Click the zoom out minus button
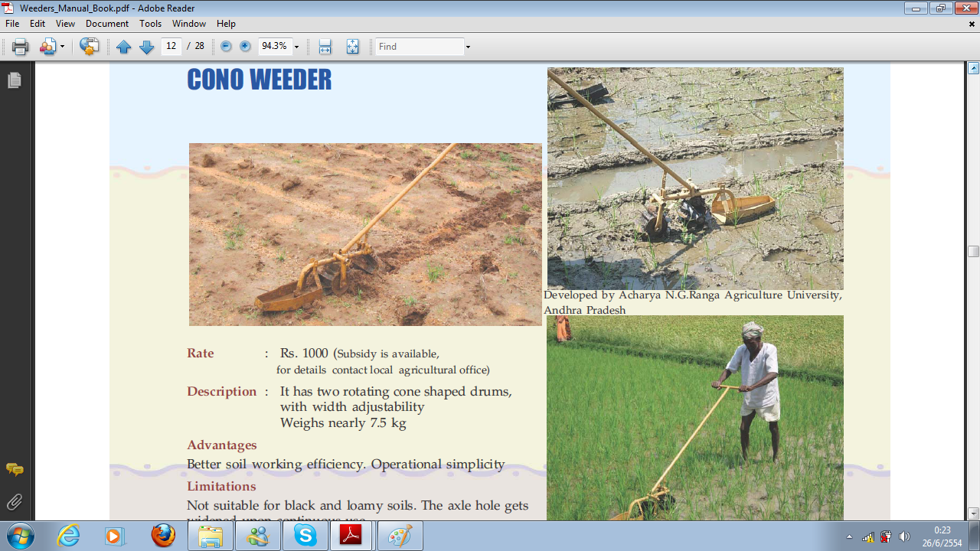 (226, 47)
